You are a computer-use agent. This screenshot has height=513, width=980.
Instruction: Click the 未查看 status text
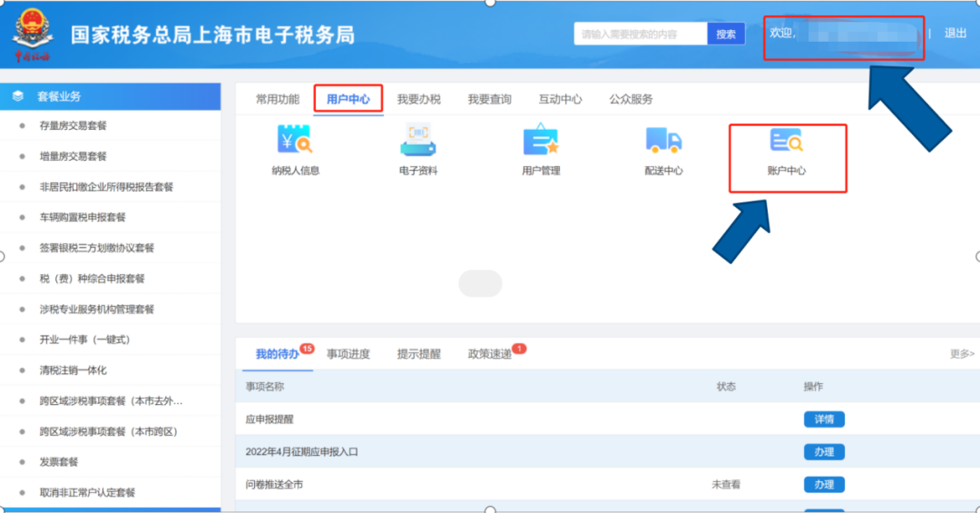(x=726, y=484)
